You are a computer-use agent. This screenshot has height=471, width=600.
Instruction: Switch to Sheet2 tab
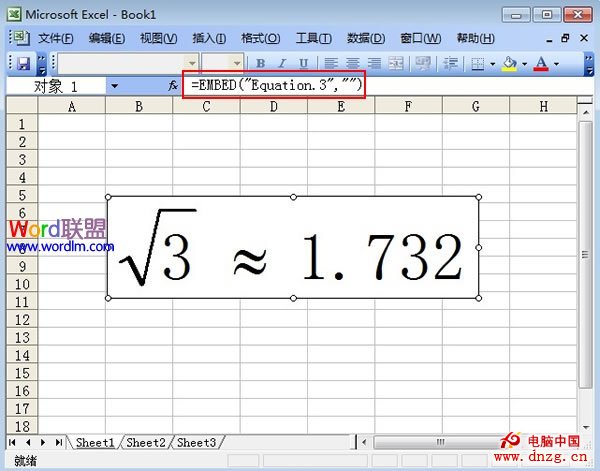coord(146,442)
